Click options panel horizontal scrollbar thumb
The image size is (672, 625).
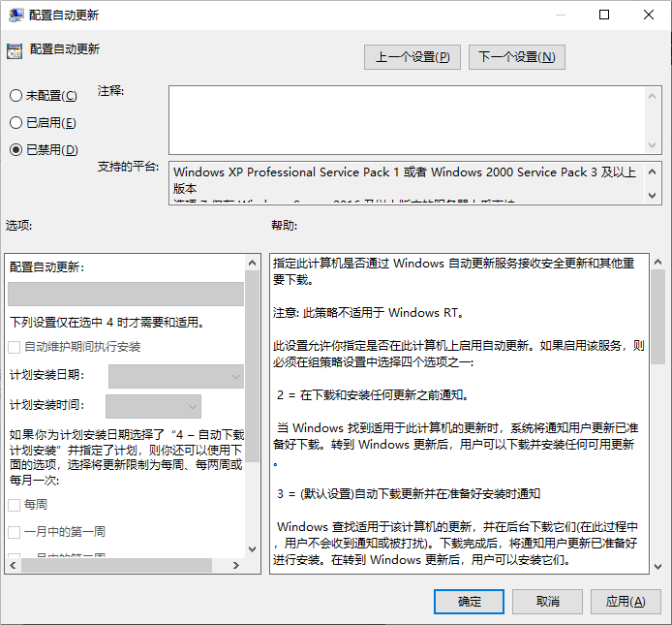click(116, 565)
